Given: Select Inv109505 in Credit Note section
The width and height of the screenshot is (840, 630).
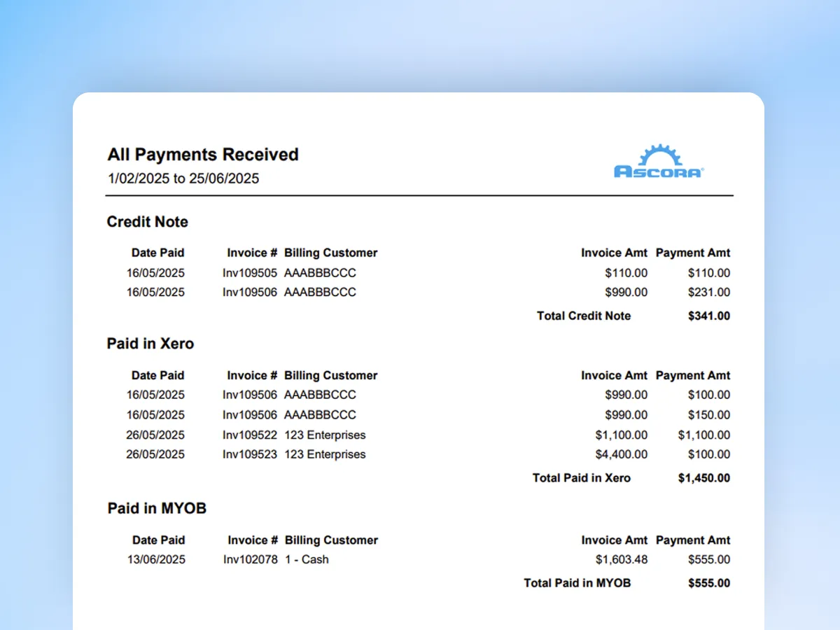Looking at the screenshot, I should 250,273.
